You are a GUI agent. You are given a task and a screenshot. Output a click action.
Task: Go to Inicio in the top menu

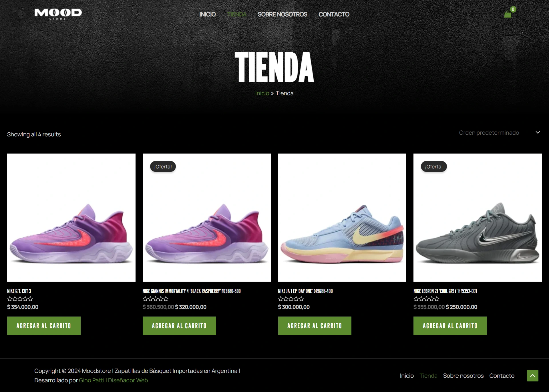(208, 14)
